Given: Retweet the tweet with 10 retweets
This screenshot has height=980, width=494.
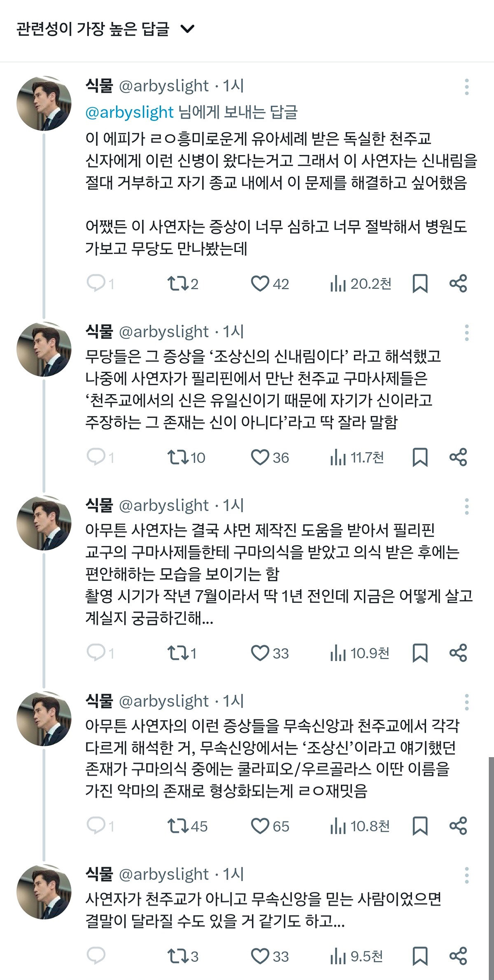Looking at the screenshot, I should (x=186, y=457).
